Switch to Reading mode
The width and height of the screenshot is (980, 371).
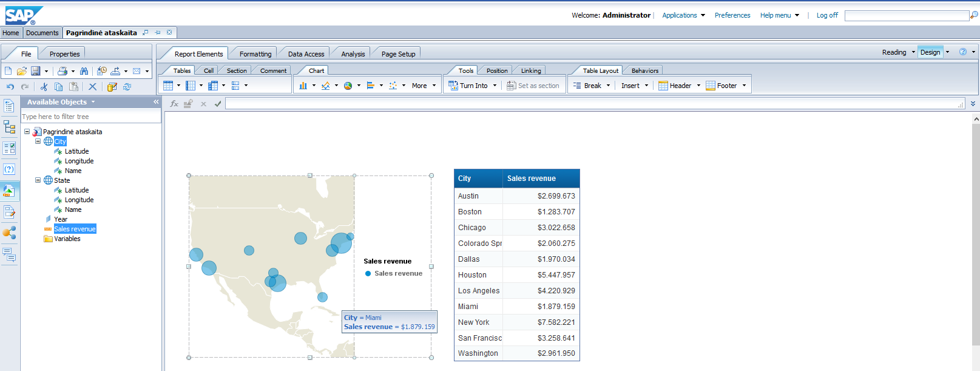[x=894, y=52]
